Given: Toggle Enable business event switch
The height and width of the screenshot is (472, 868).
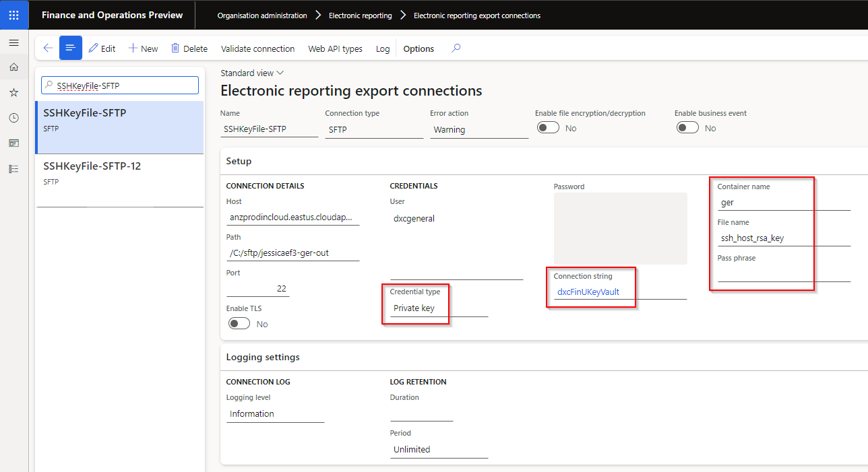Looking at the screenshot, I should 687,128.
